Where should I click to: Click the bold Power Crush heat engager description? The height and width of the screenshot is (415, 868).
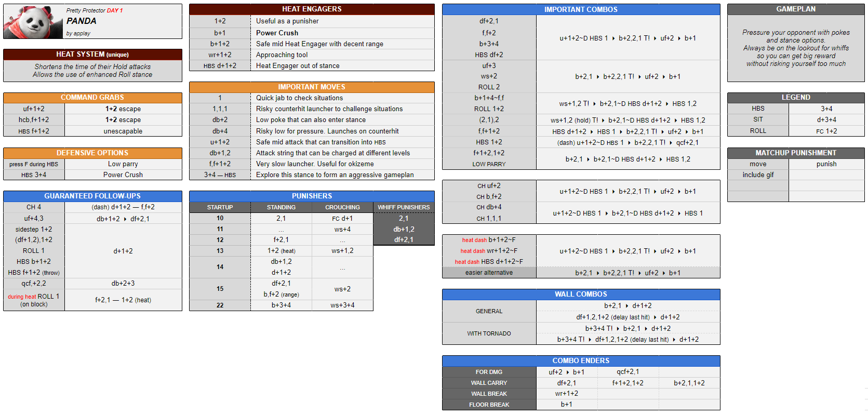pyautogui.click(x=277, y=33)
